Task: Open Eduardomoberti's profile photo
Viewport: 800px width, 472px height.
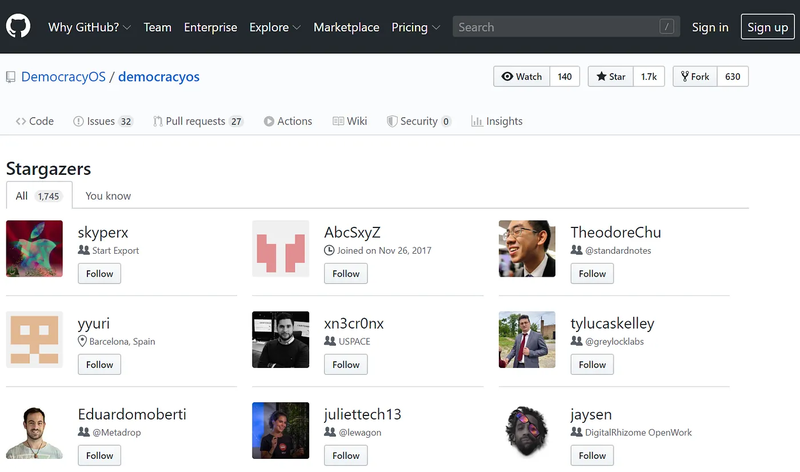Action: tap(34, 431)
